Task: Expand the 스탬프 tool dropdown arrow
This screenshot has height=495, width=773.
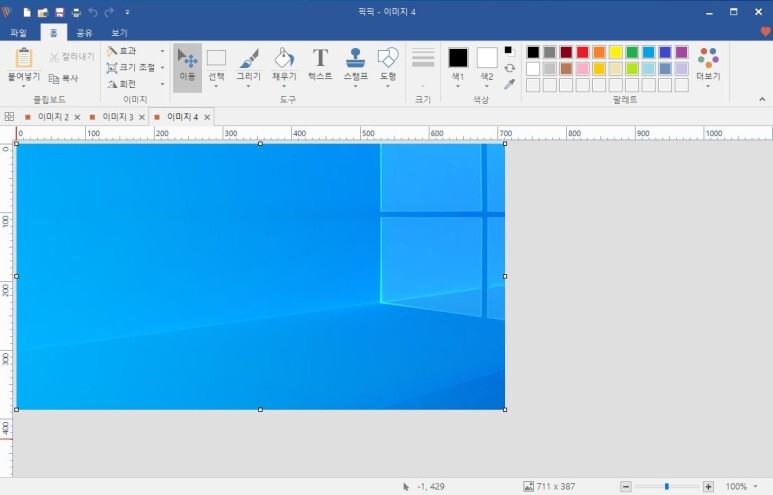Action: click(x=355, y=86)
